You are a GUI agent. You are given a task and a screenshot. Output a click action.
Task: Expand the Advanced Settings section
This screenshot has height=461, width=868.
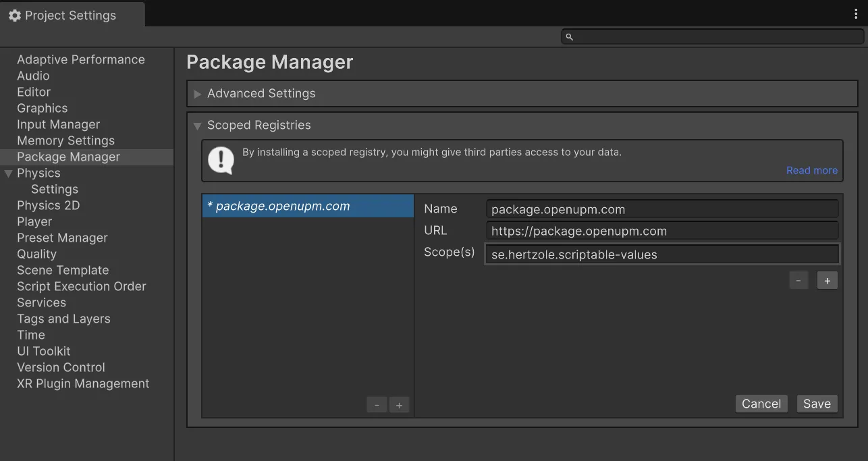click(x=196, y=94)
